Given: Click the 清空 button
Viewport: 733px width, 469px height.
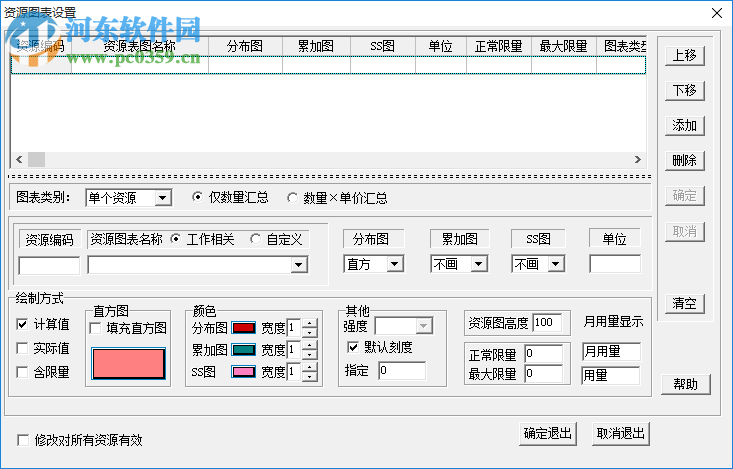Looking at the screenshot, I should pos(684,303).
